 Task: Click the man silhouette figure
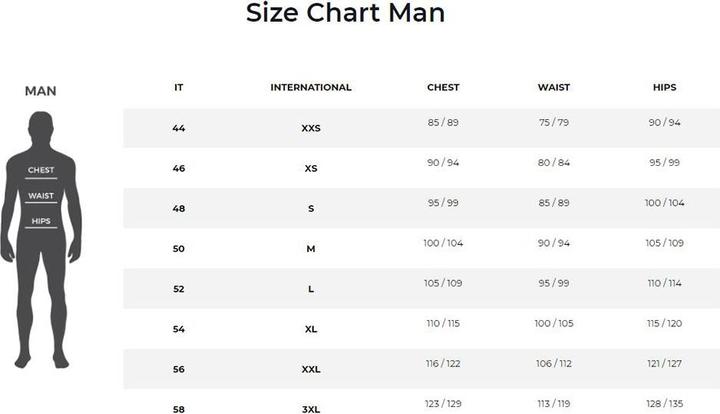click(41, 240)
